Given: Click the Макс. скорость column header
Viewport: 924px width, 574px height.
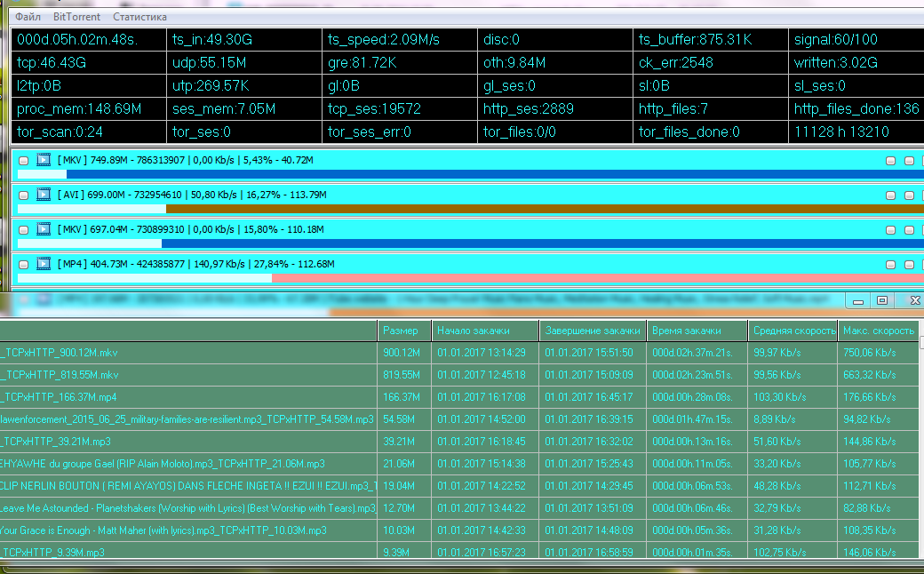Looking at the screenshot, I should [x=878, y=331].
